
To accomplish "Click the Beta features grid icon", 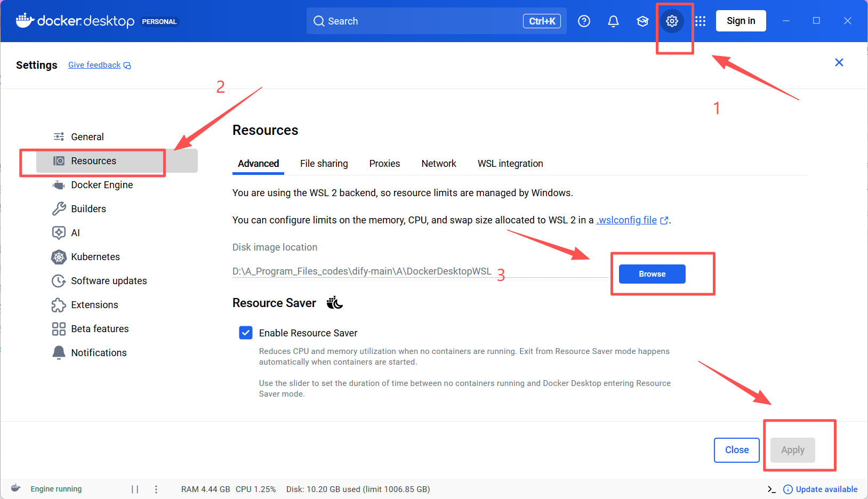I will [59, 329].
